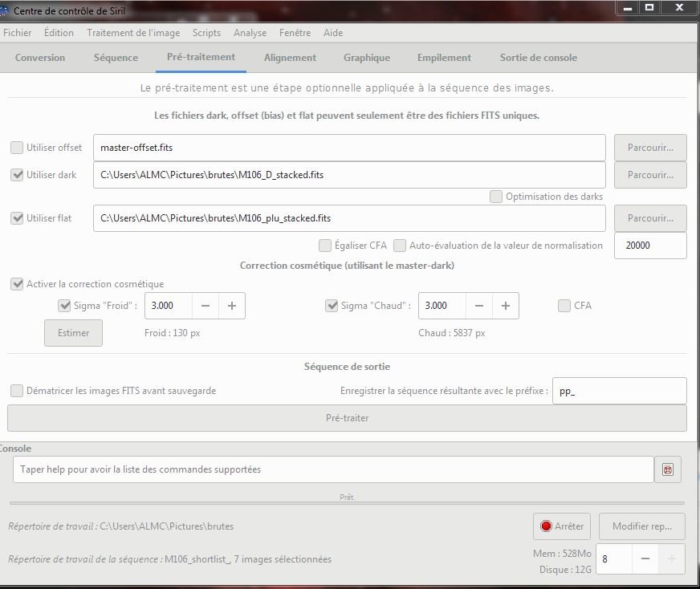Screen dimensions: 700x589
Task: Open the Édition menu
Action: tap(59, 33)
